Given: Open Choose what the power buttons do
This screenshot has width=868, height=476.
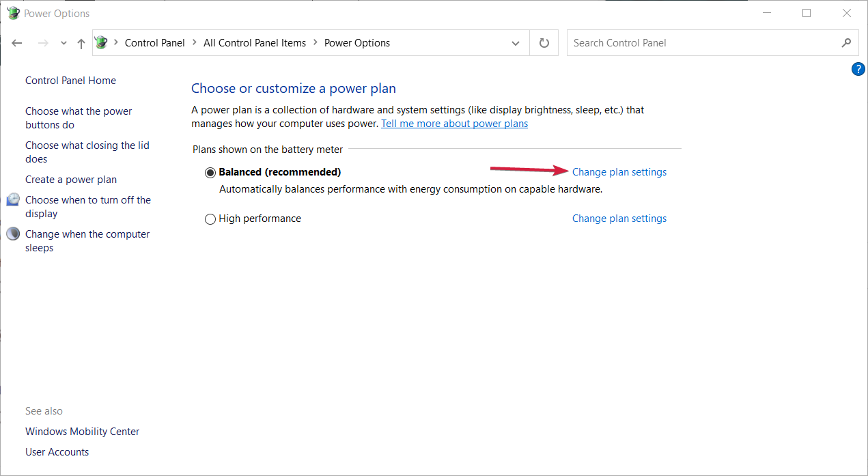Looking at the screenshot, I should pos(79,118).
